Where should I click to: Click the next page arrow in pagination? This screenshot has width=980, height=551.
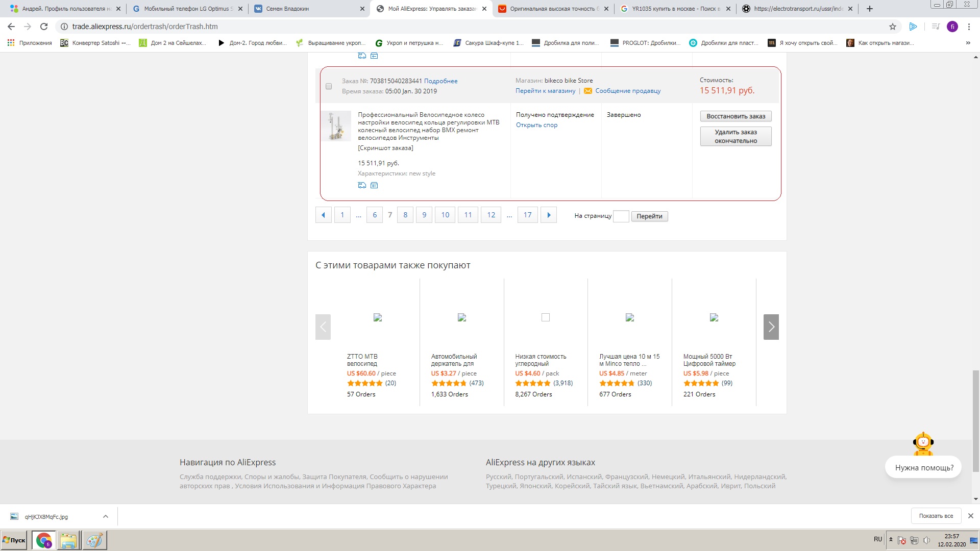549,215
